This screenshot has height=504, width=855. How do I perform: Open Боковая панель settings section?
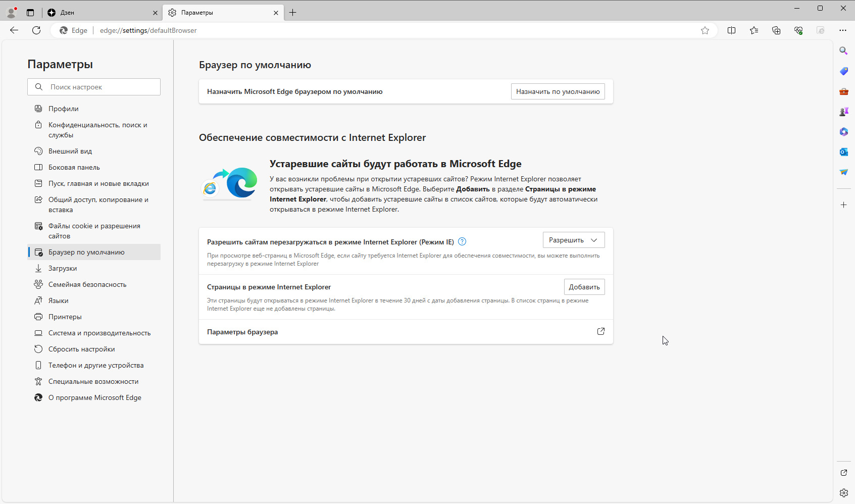[x=94, y=167]
